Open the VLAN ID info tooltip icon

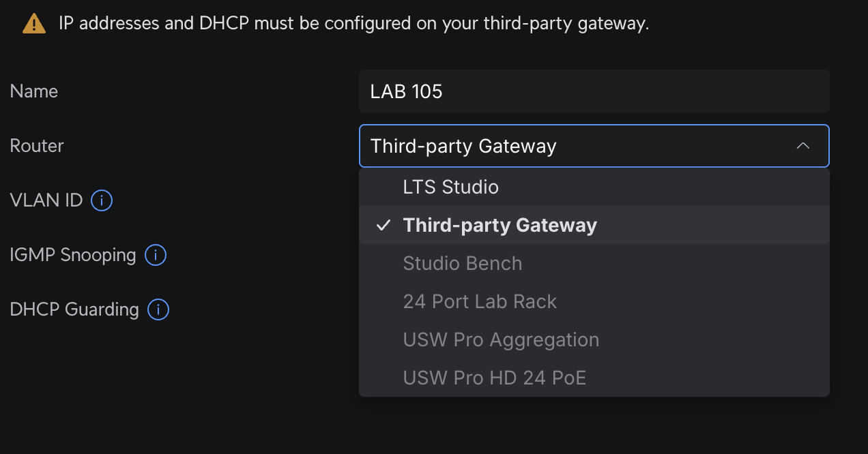102,200
